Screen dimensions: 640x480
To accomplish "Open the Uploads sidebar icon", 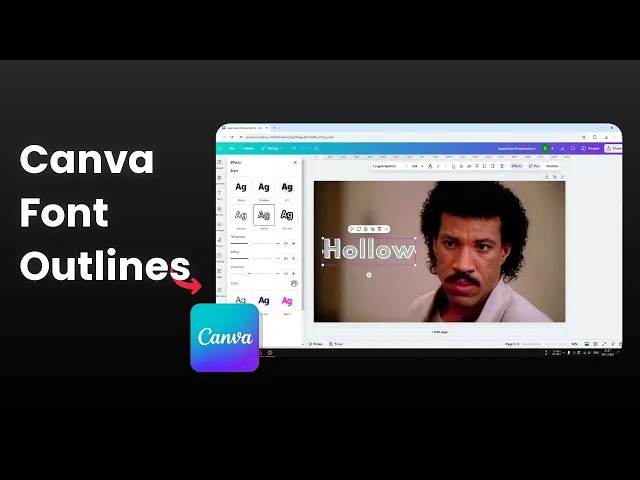I will [x=220, y=225].
